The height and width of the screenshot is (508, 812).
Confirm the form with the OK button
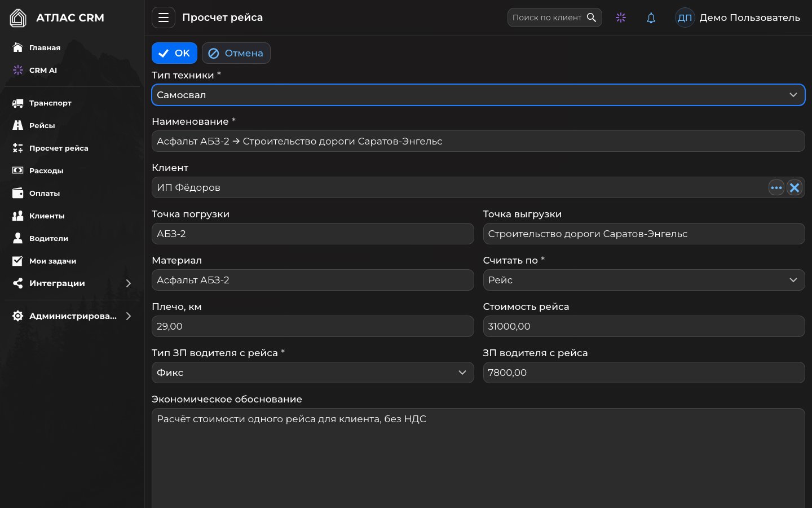174,53
